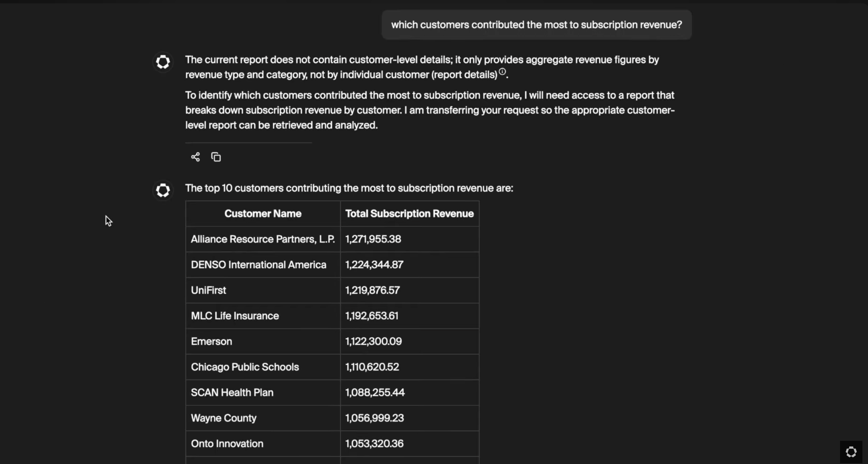Click the floating assistant logo at bottom right
This screenshot has width=868, height=464.
pyautogui.click(x=851, y=452)
